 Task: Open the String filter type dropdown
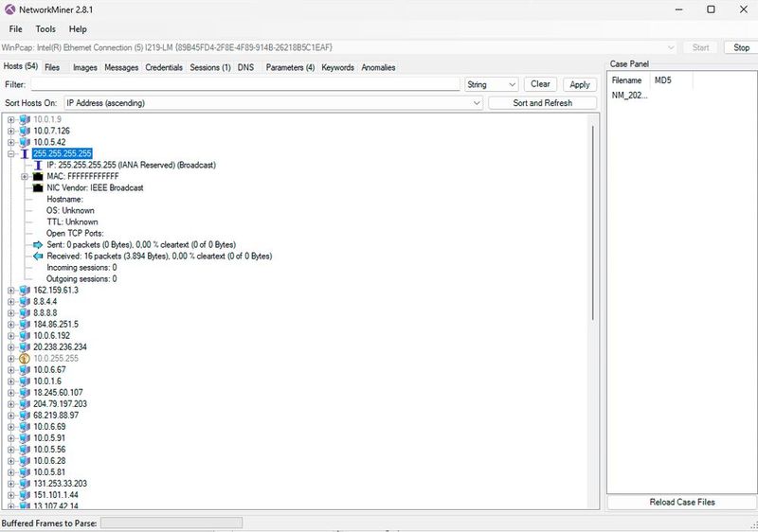[492, 84]
